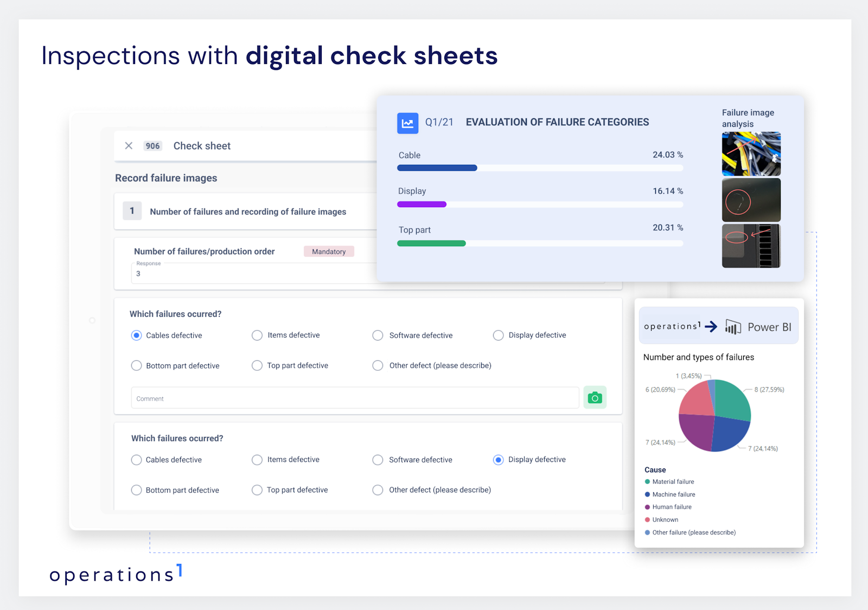This screenshot has height=610, width=868.
Task: Click the numbered step 1 badge
Action: point(132,211)
